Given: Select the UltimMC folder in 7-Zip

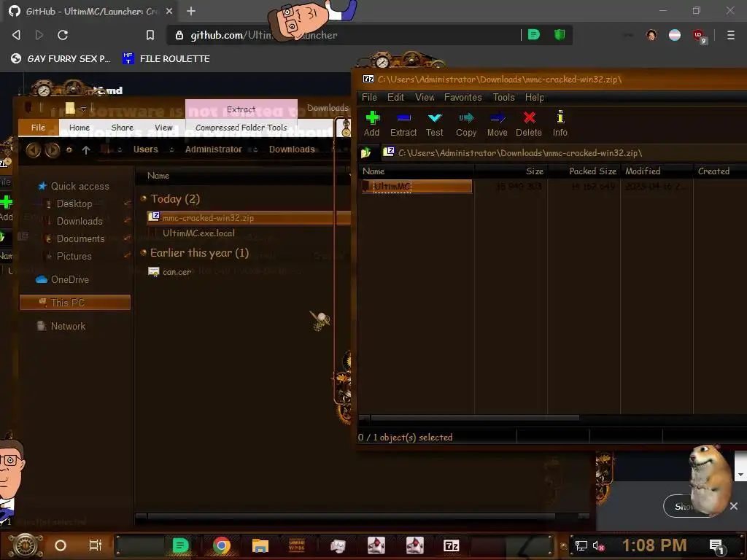Looking at the screenshot, I should (x=416, y=186).
